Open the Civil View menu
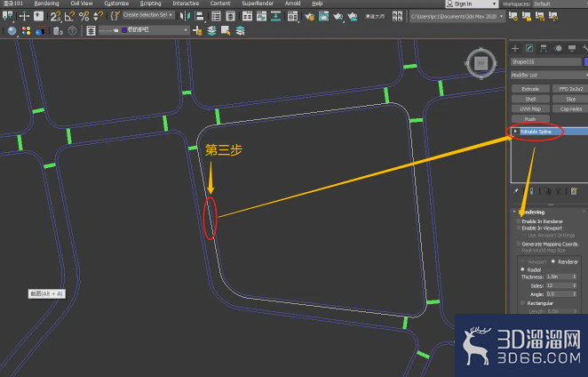Image resolution: width=588 pixels, height=377 pixels. tap(82, 4)
